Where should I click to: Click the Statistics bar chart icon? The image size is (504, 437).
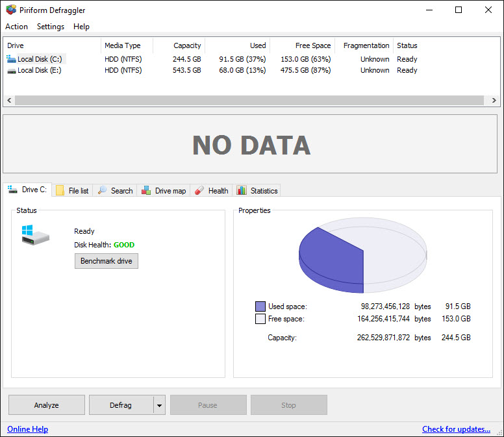(x=242, y=190)
